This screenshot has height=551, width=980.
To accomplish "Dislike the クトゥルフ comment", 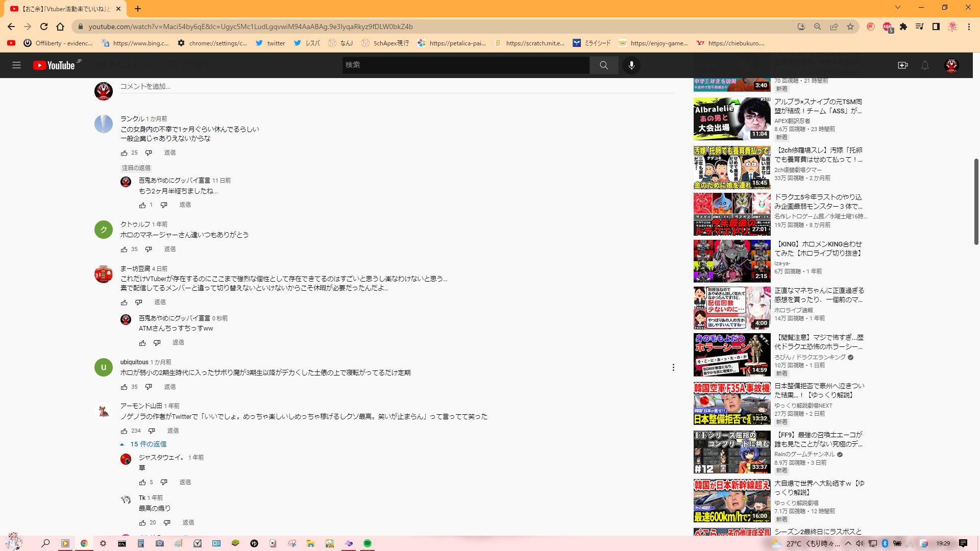I will tap(149, 249).
